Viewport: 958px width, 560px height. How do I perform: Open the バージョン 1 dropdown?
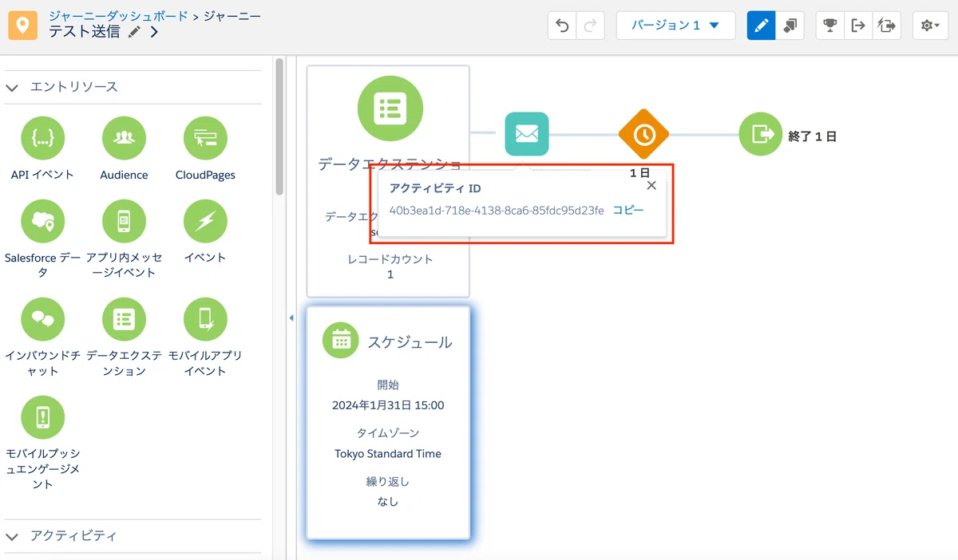675,26
